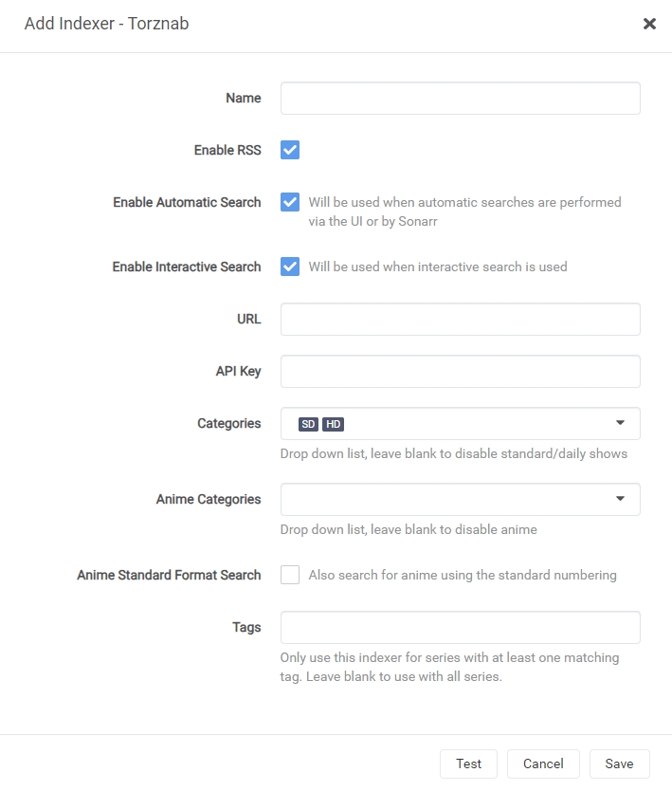
Task: Click the SD category tag
Action: 308,424
